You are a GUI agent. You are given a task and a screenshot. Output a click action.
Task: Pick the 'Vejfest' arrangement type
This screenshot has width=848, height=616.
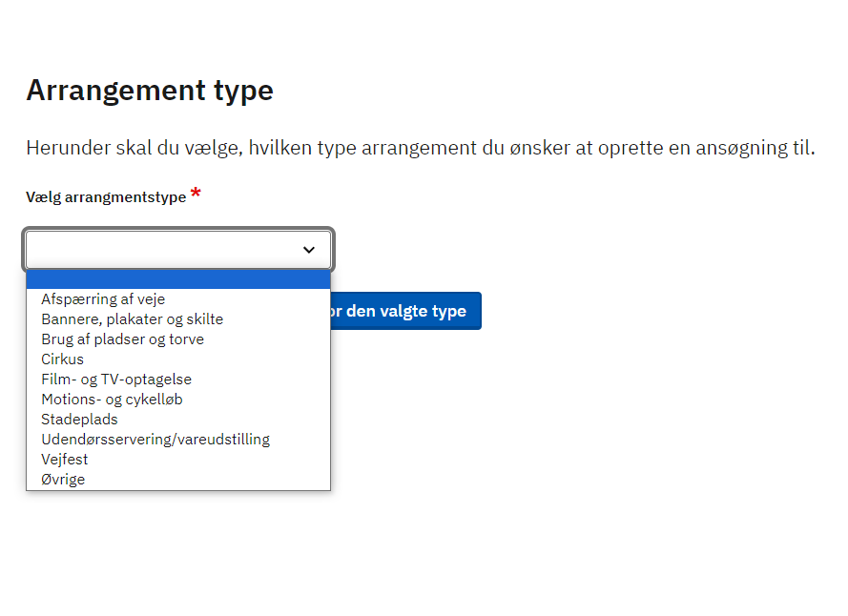click(x=65, y=460)
